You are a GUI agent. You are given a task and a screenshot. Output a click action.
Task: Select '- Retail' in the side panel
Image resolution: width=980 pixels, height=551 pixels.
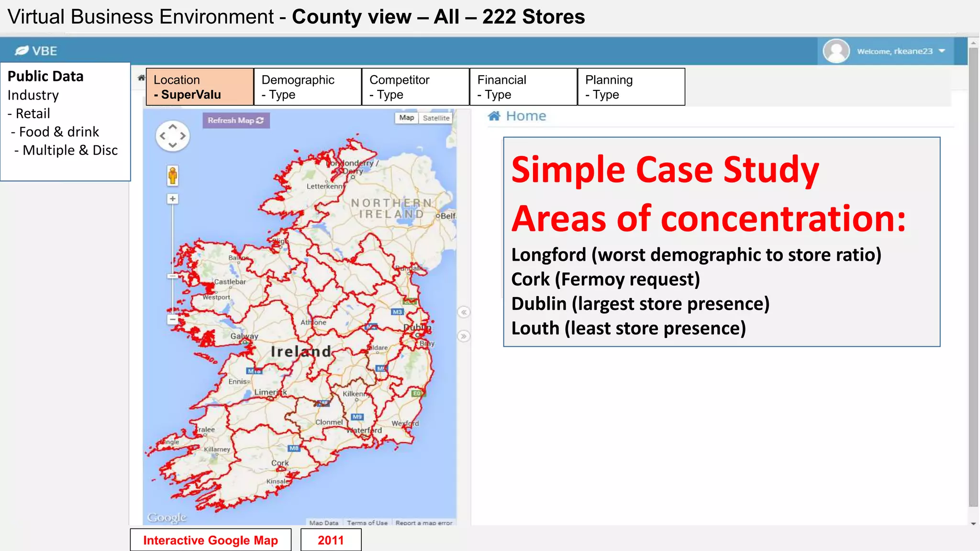point(29,113)
